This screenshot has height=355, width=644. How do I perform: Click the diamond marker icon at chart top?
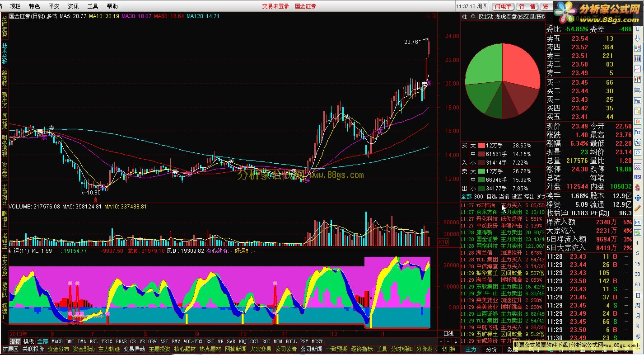pos(428,16)
